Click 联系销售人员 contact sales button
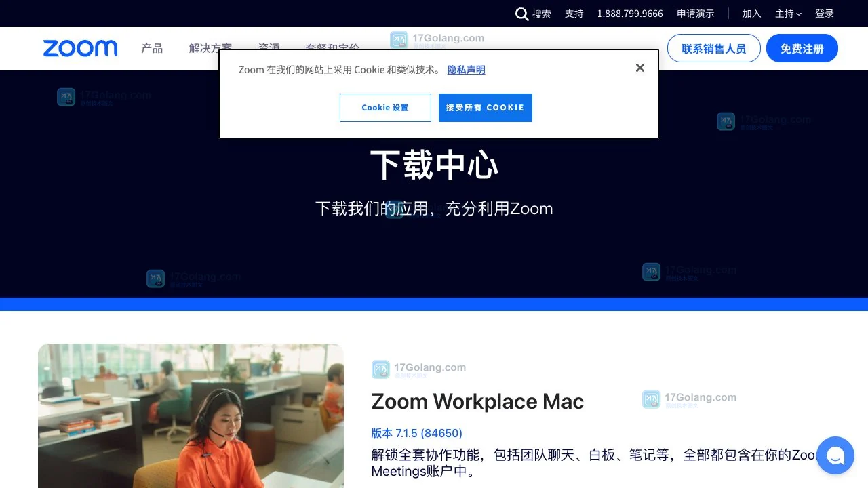868x488 pixels. (713, 48)
